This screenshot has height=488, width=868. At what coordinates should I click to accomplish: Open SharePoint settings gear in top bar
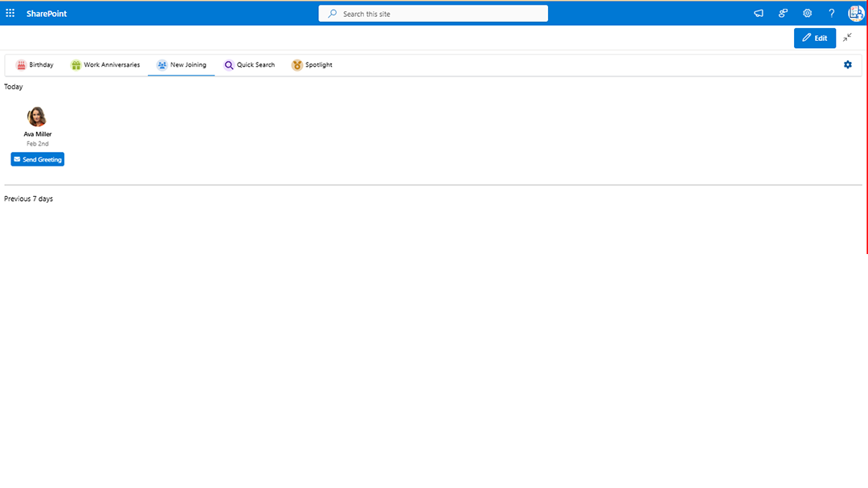click(807, 13)
